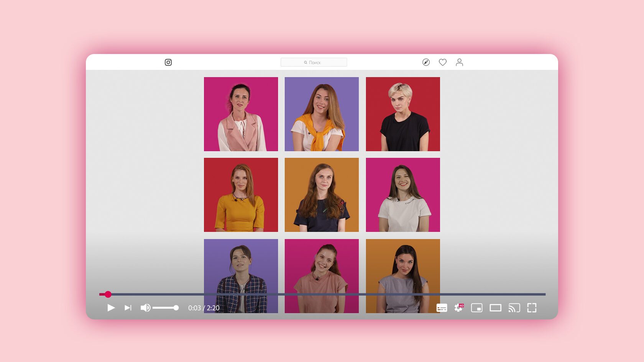
Task: Open the redhead in yellow top photo
Action: (241, 195)
